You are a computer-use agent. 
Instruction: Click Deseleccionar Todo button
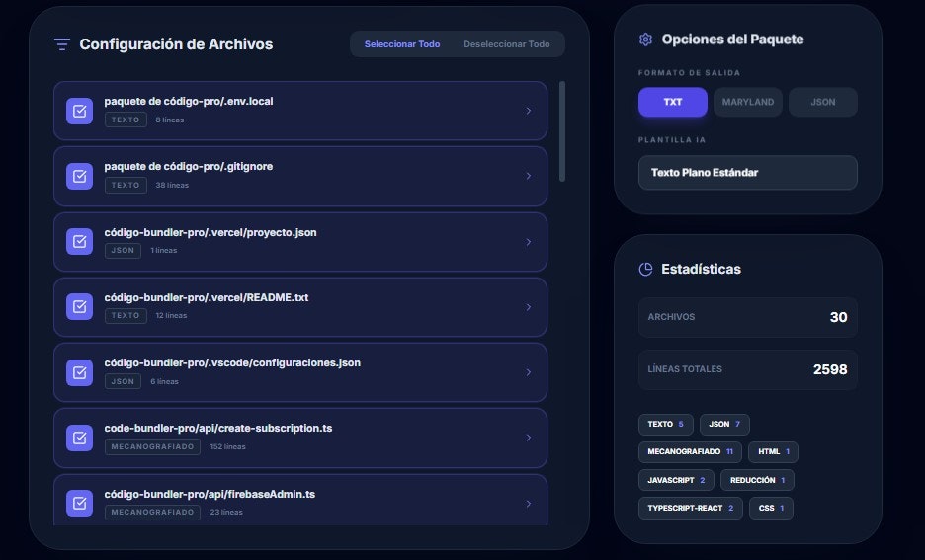click(507, 44)
